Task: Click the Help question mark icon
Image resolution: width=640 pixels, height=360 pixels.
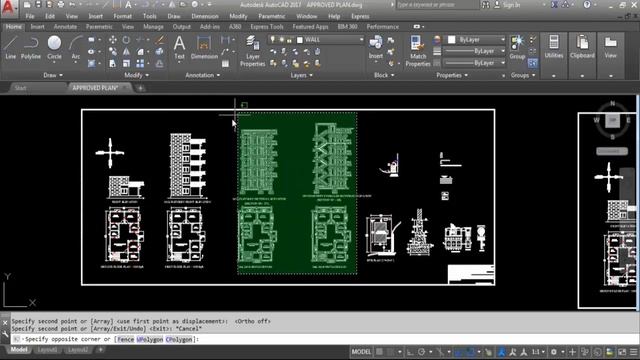Action: 587,4
